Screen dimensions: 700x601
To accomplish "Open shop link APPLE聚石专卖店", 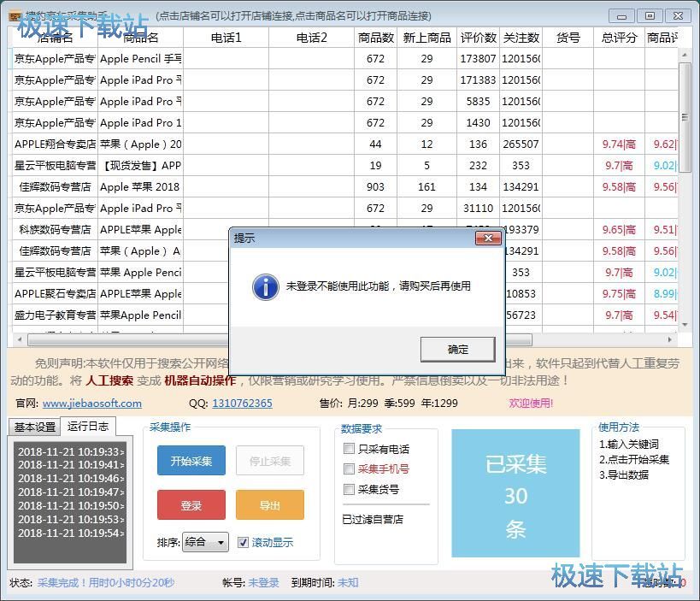I will [x=55, y=294].
